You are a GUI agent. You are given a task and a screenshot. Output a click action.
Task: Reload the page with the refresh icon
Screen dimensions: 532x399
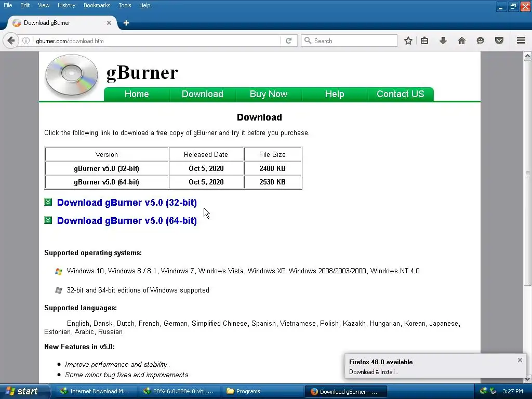(x=288, y=41)
